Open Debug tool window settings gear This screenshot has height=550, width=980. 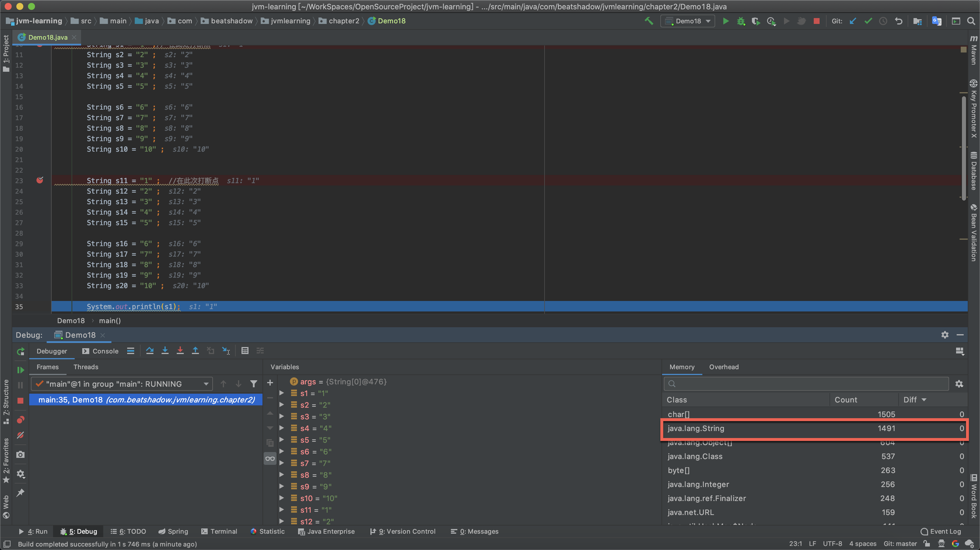coord(945,335)
